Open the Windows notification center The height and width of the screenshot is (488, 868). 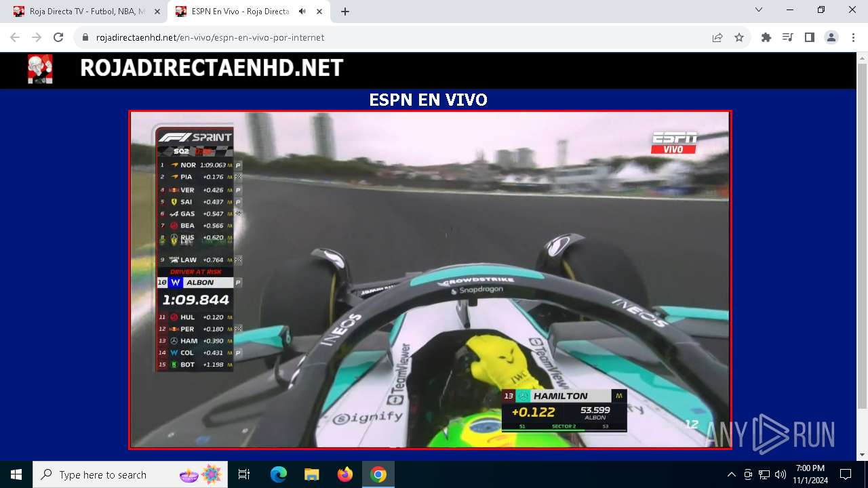(846, 474)
